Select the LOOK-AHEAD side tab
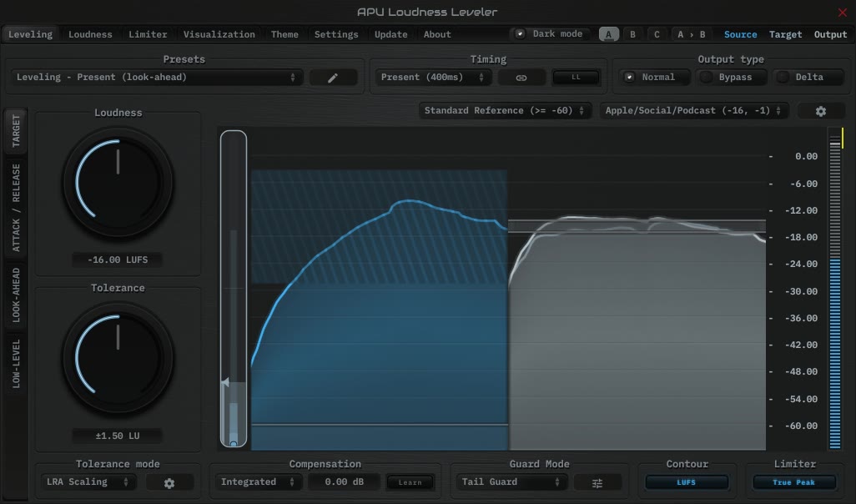Image resolution: width=856 pixels, height=504 pixels. pyautogui.click(x=16, y=295)
